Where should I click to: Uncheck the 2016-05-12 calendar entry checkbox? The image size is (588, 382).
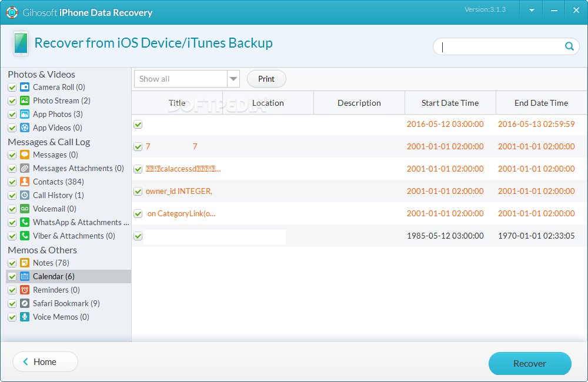click(138, 124)
